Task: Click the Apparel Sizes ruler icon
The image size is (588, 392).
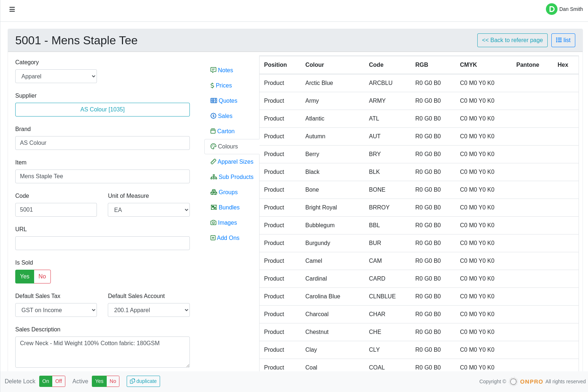Action: pos(213,162)
